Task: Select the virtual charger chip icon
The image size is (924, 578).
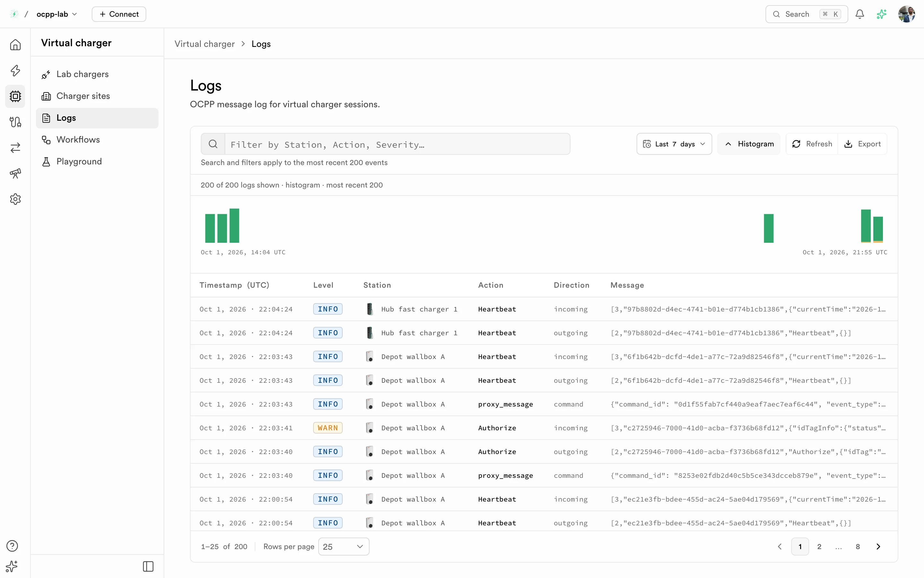Action: tap(15, 96)
